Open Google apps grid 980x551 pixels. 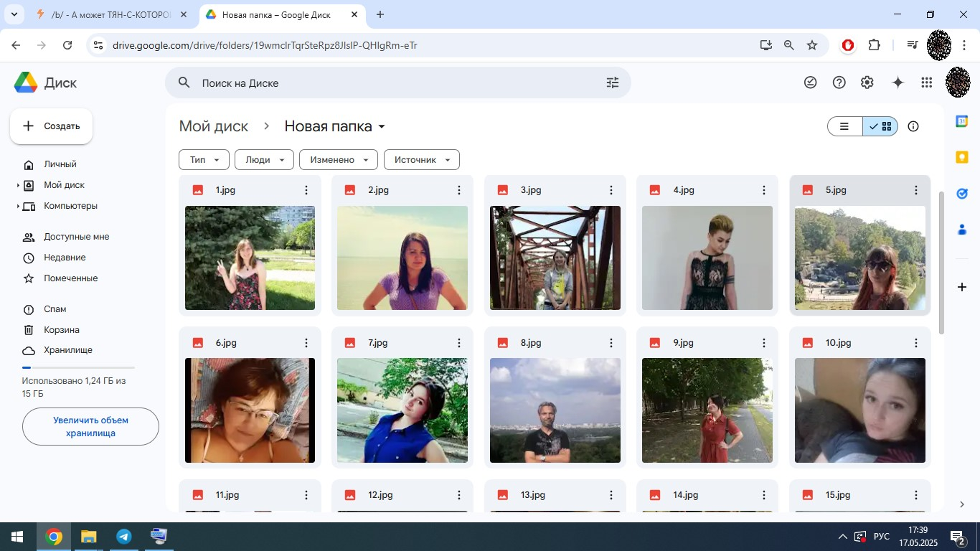(x=926, y=83)
